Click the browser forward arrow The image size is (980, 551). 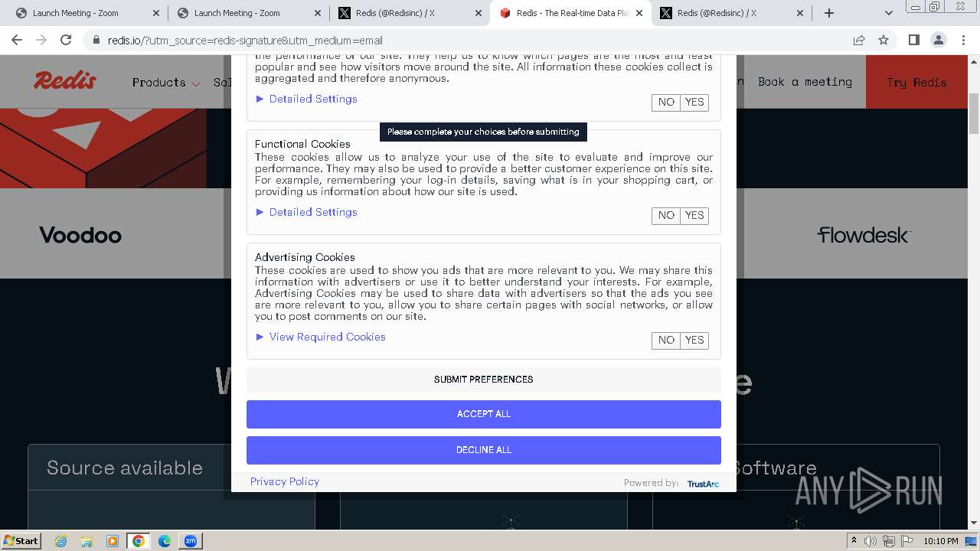click(x=41, y=40)
